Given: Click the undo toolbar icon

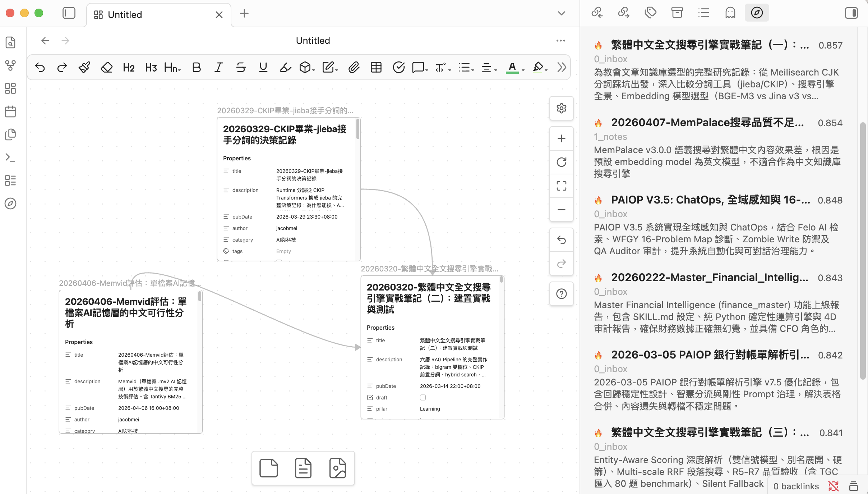Looking at the screenshot, I should click(40, 67).
